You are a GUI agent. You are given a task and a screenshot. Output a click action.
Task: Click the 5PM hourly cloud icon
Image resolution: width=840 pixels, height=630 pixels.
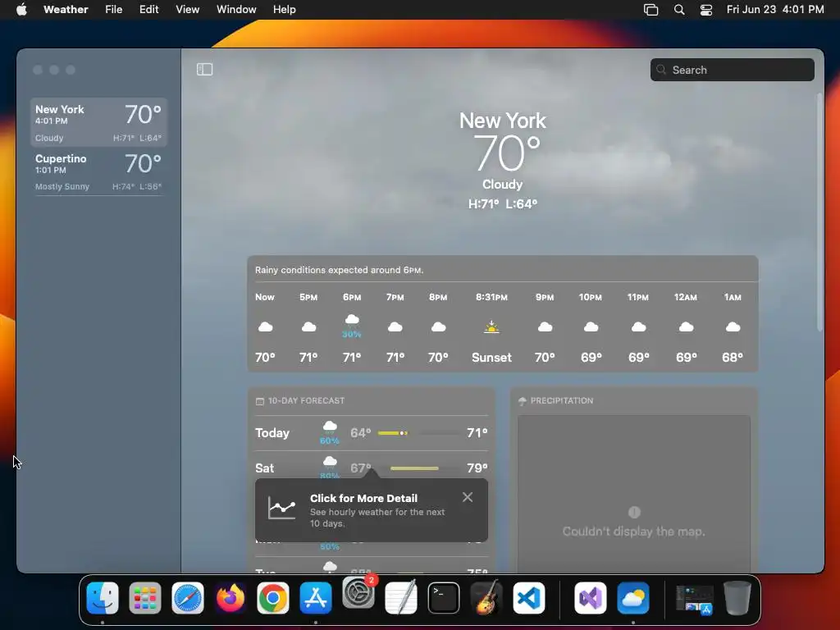(x=308, y=326)
